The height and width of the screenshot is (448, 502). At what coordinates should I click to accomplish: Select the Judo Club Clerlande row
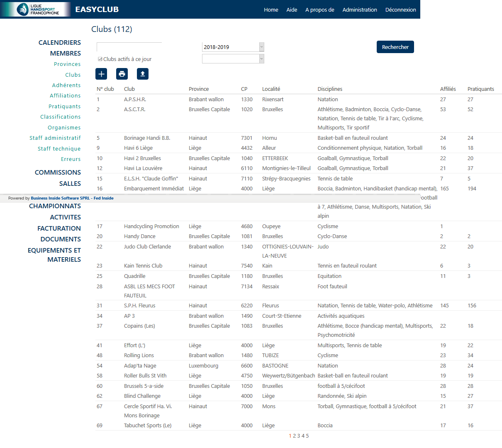click(x=299, y=251)
